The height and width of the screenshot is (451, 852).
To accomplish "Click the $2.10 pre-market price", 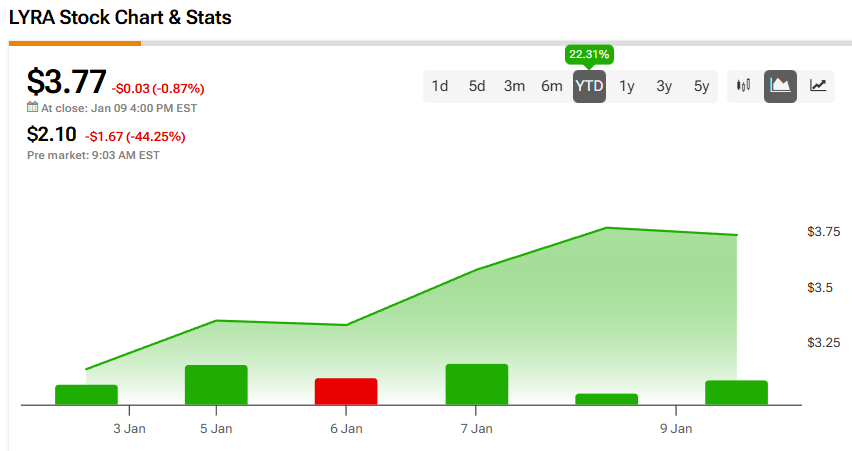I will [52, 135].
